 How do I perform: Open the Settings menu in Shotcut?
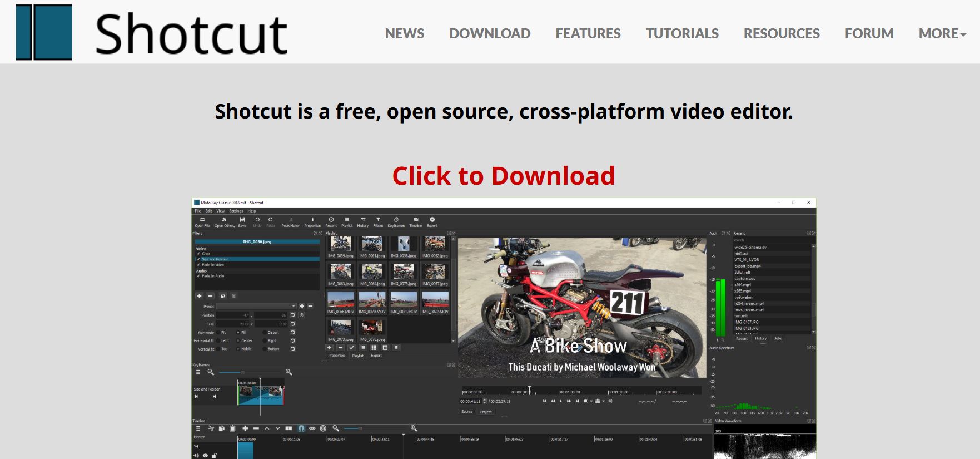click(x=236, y=211)
